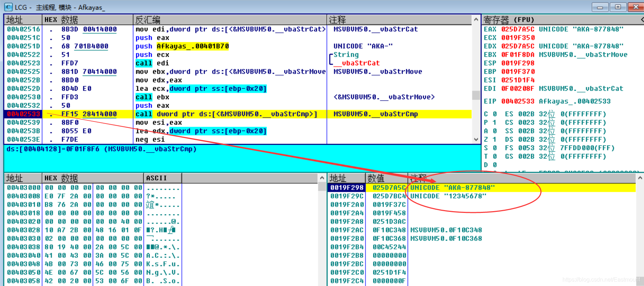This screenshot has width=644, height=286.
Task: Select highlighted call __vbaStrCmp instruction
Action: (238, 114)
